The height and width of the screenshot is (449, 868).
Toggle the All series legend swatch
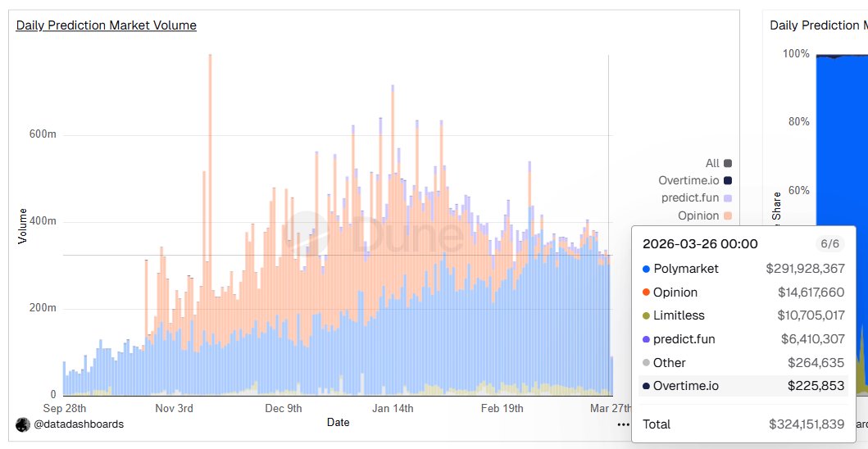pos(728,163)
